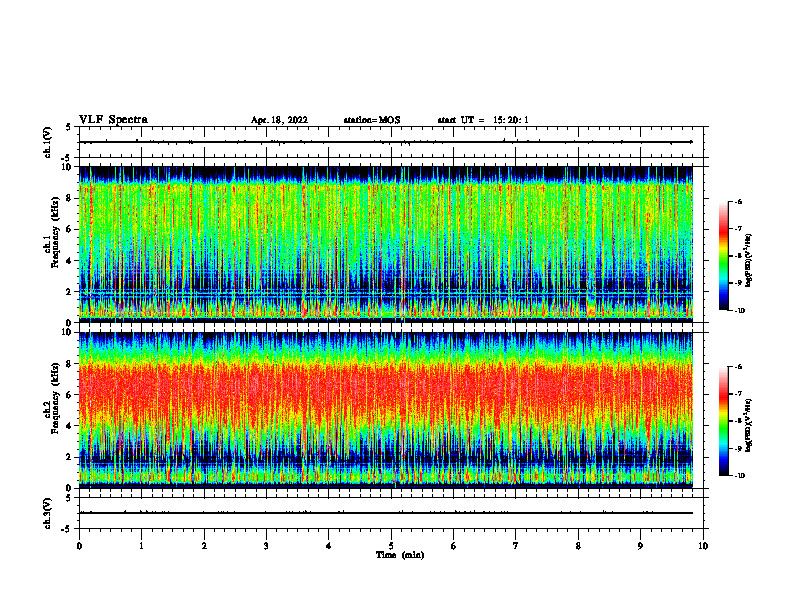Click the "station=MOS" header label
Screen dimensions: 792x612
372,120
